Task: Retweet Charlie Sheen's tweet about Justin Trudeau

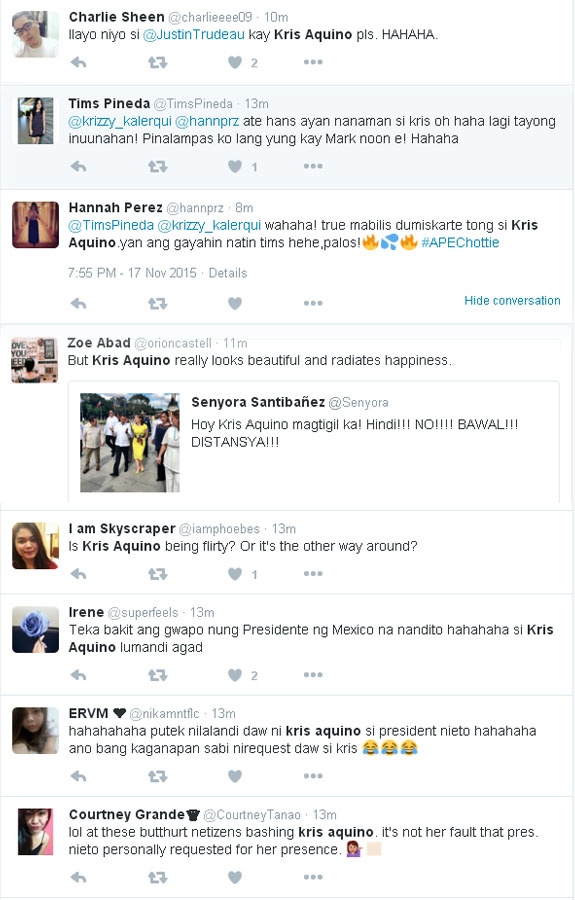Action: point(157,62)
